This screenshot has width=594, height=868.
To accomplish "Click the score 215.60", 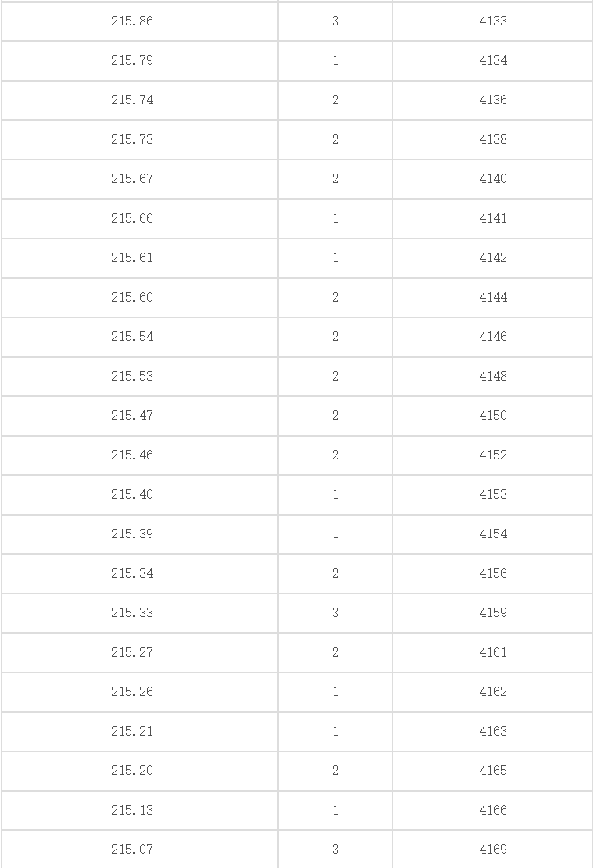I will pos(132,297).
